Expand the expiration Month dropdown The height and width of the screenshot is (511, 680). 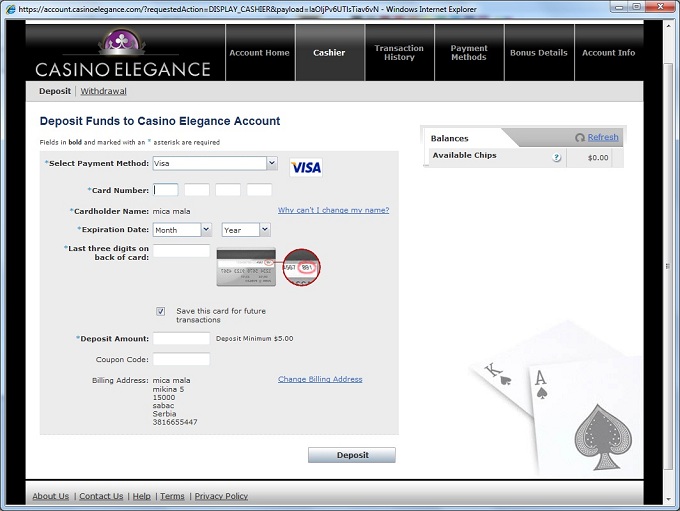pos(206,230)
